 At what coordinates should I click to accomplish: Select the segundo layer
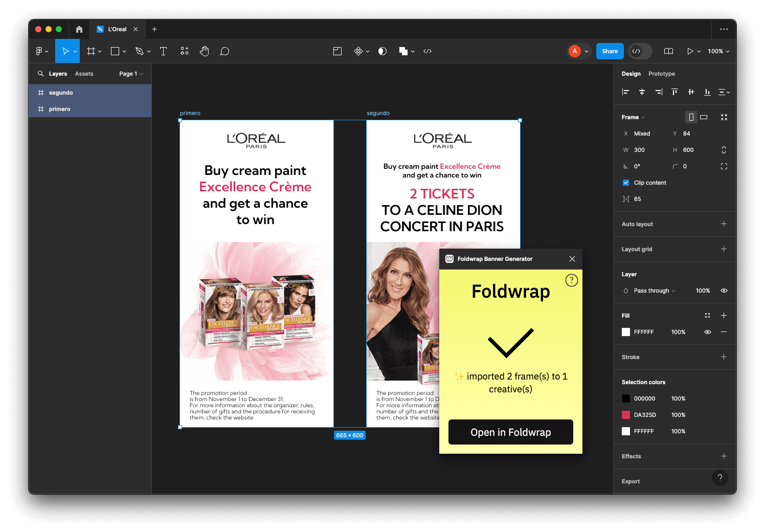pos(90,93)
